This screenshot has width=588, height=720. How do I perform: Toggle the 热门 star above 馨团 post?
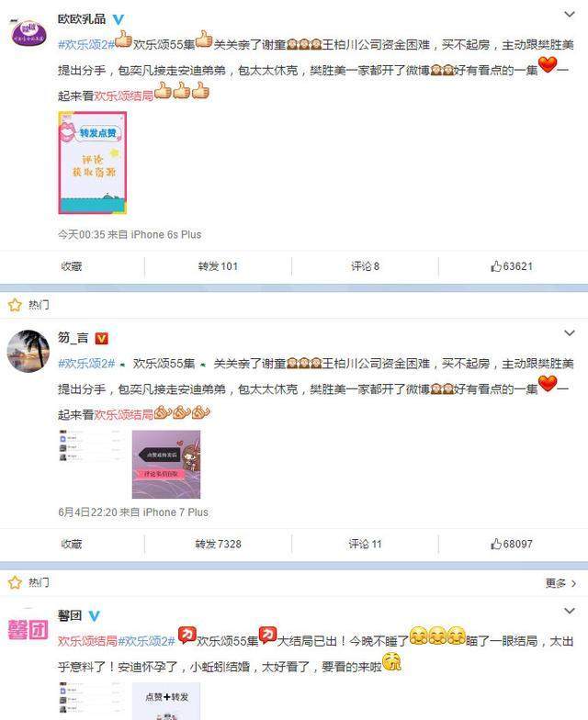tap(15, 582)
